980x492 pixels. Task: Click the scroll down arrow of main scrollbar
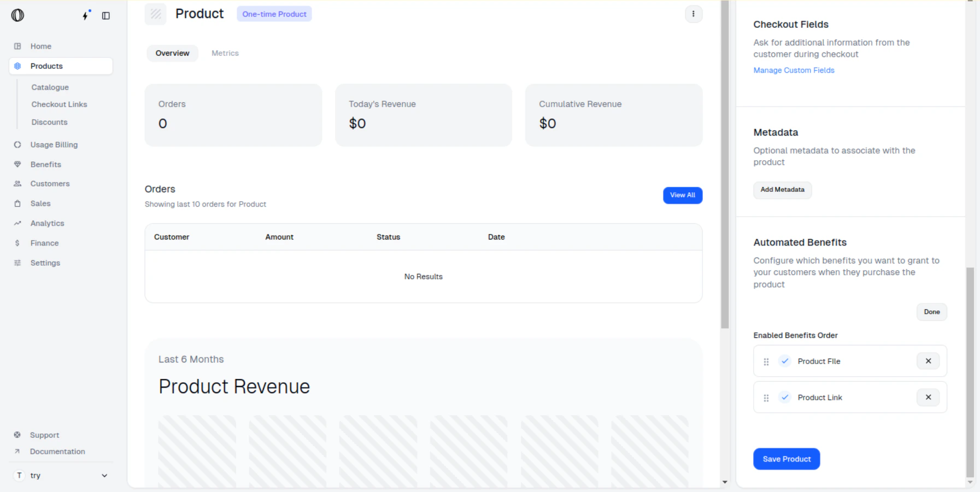tap(725, 482)
